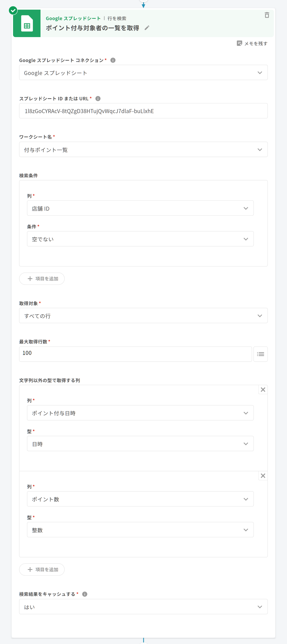This screenshot has width=287, height=644.
Task: Open the Google スプレッドシート connection dropdown
Action: pos(143,73)
